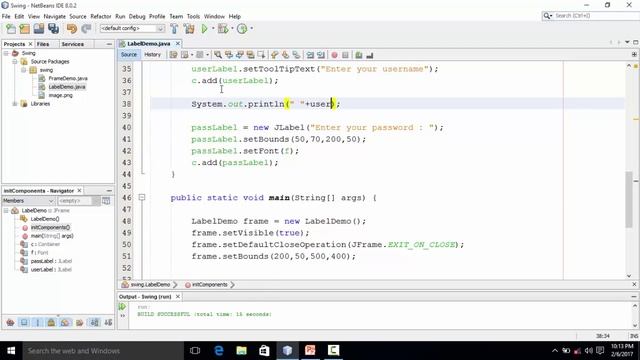
Task: Select image.png in Projects tree
Action: (x=60, y=96)
